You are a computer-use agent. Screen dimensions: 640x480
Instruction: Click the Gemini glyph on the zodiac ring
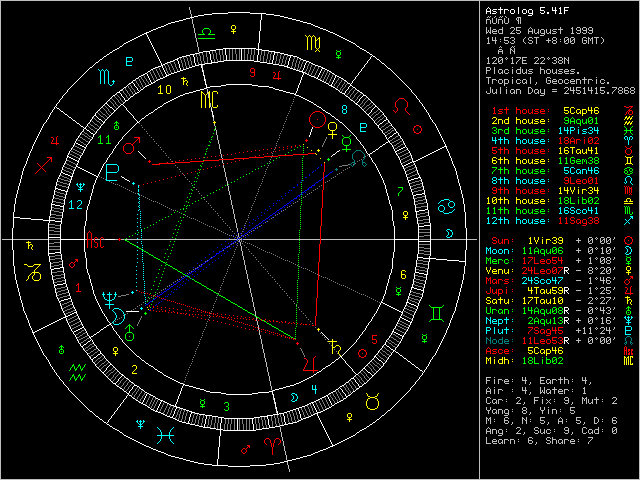pyautogui.click(x=437, y=313)
